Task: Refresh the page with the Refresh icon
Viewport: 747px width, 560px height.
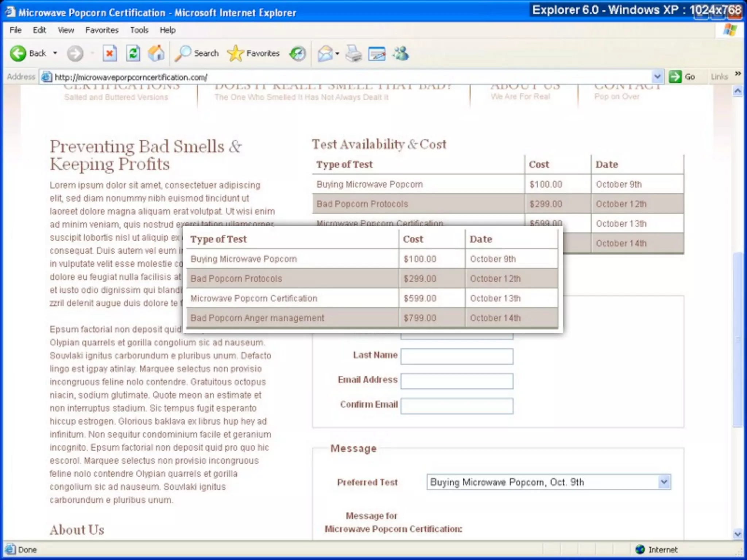Action: pos(133,54)
